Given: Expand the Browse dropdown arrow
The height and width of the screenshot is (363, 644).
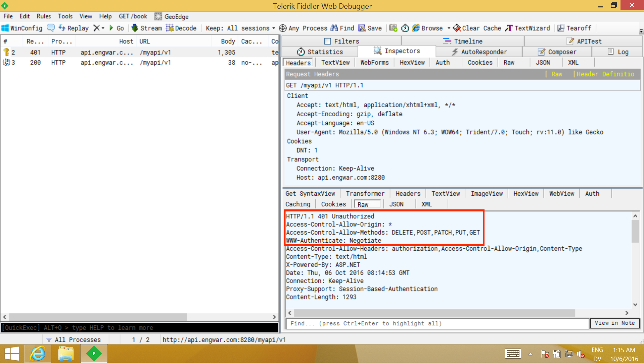Looking at the screenshot, I should [449, 28].
